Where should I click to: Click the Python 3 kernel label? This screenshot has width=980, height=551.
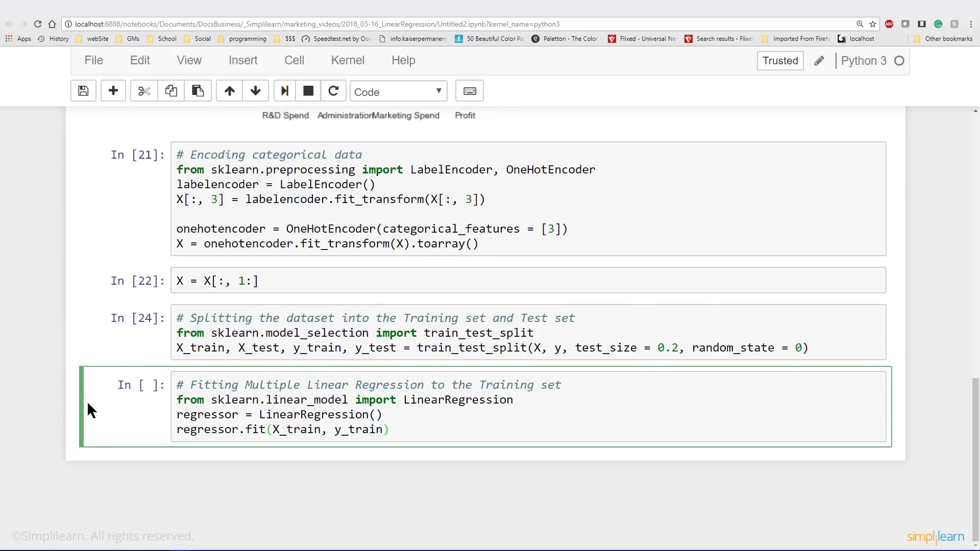tap(864, 61)
